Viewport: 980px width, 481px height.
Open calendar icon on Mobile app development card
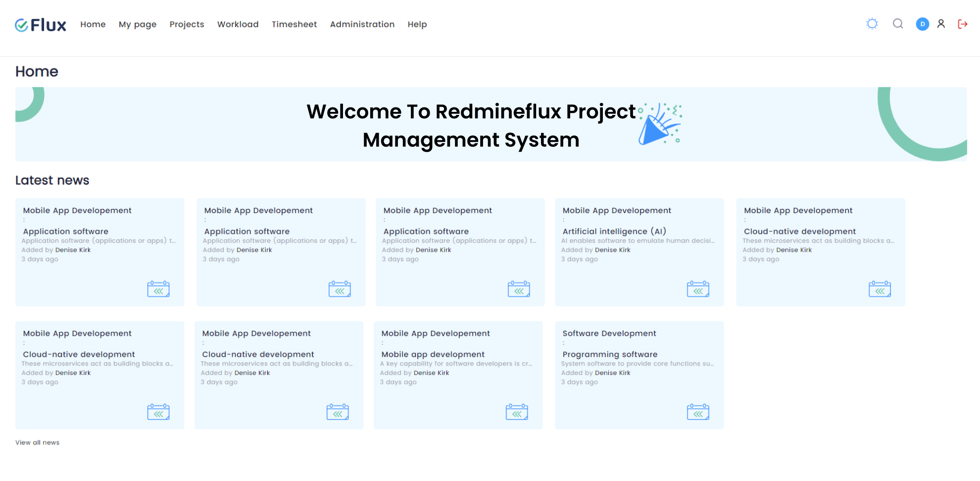click(518, 412)
